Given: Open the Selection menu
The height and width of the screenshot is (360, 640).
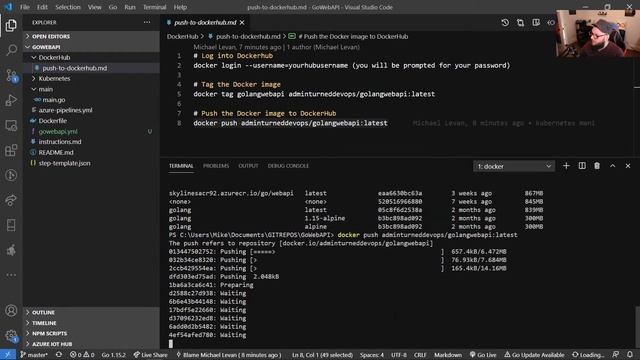Looking at the screenshot, I should click(68, 7).
